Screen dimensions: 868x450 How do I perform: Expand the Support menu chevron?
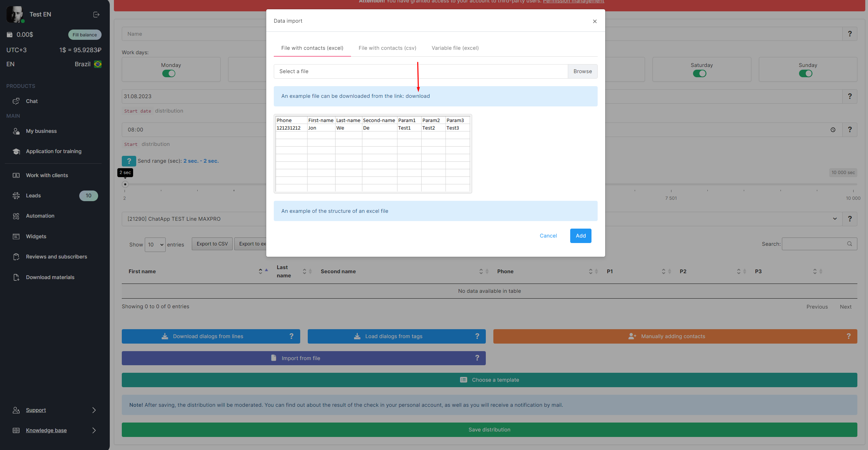94,410
